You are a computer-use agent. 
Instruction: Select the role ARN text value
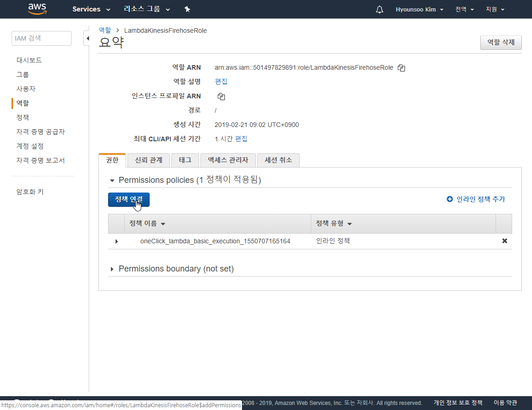coord(304,67)
